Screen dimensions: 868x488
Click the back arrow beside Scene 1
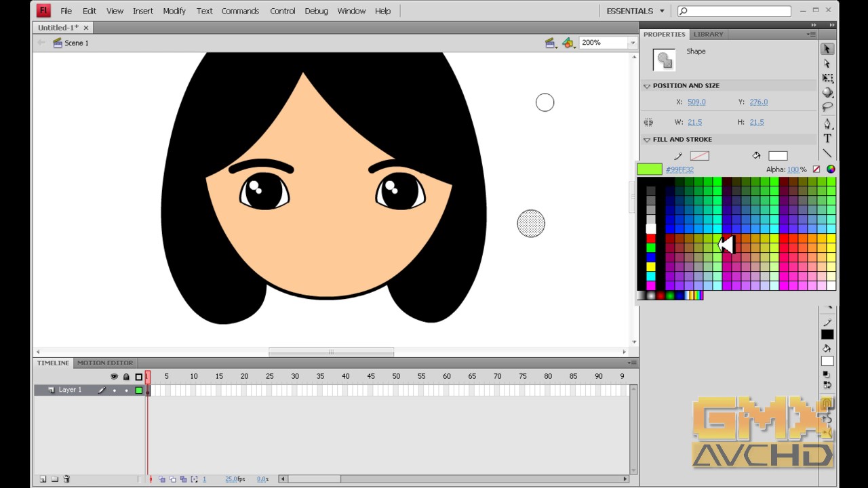click(41, 43)
